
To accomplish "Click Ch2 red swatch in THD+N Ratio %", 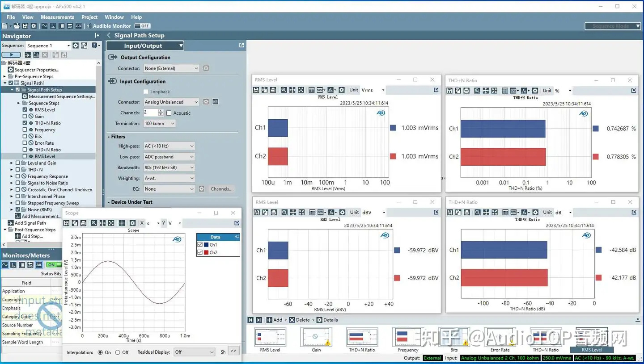I will click(596, 157).
